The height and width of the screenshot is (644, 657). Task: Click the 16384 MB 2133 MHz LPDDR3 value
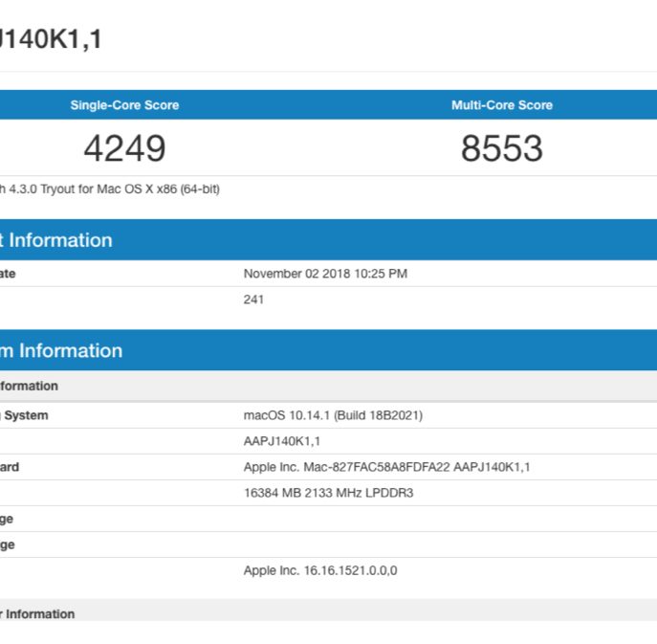[x=328, y=493]
